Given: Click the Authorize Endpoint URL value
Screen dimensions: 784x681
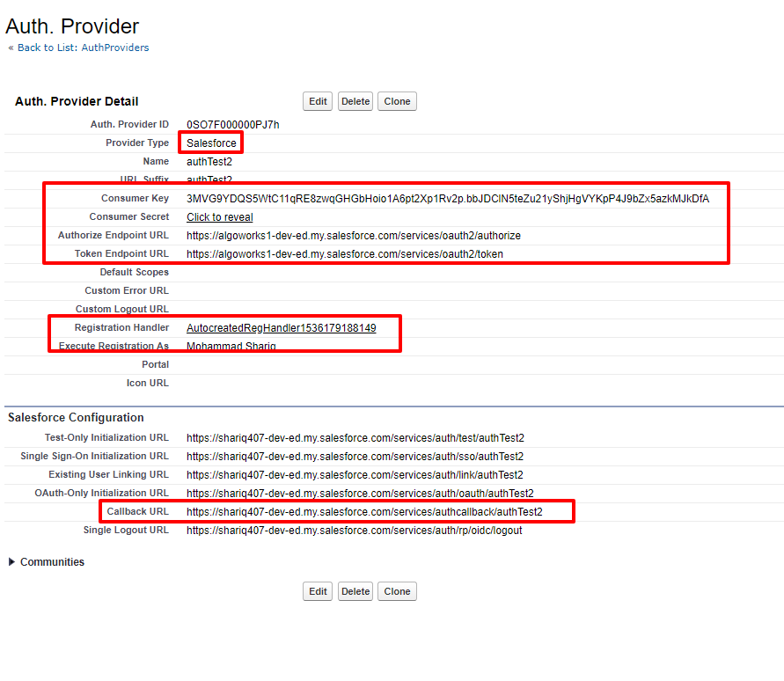Looking at the screenshot, I should [x=353, y=236].
